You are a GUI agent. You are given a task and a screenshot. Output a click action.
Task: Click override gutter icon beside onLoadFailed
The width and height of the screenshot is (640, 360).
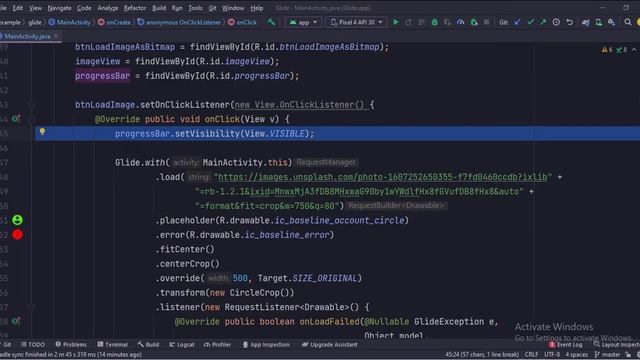pyautogui.click(x=16, y=321)
